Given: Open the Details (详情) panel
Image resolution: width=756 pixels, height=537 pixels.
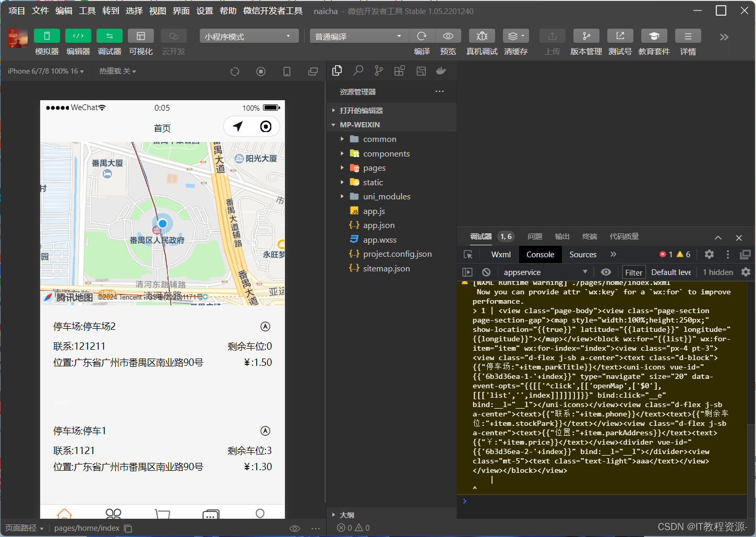Looking at the screenshot, I should pos(688,36).
